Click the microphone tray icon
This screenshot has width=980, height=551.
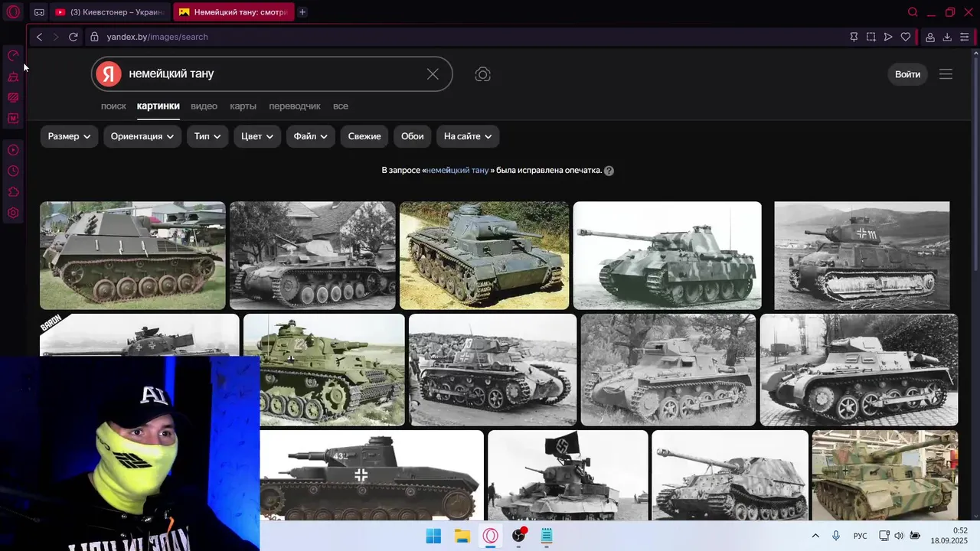(x=836, y=536)
